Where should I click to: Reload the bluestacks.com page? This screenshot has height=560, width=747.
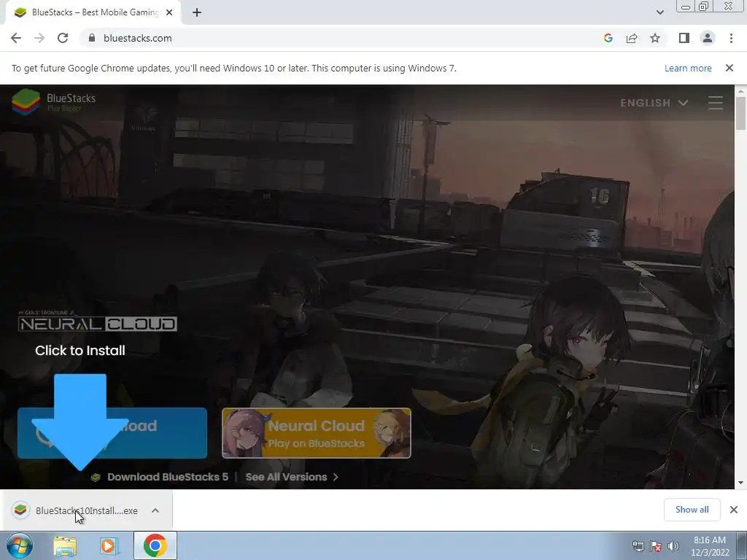pyautogui.click(x=63, y=38)
